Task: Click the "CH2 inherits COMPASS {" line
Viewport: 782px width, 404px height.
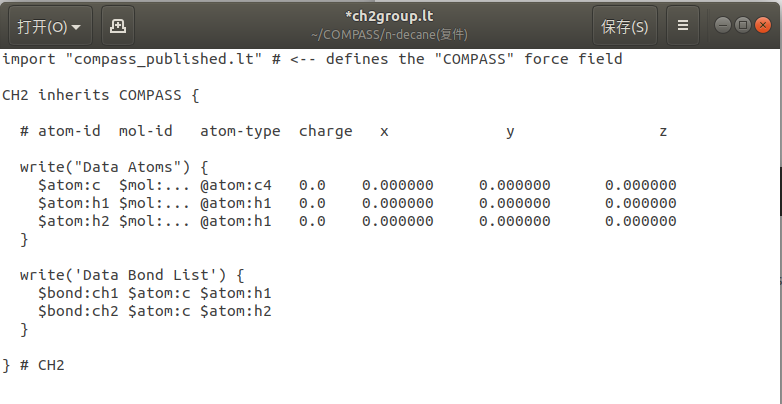Action: 101,95
